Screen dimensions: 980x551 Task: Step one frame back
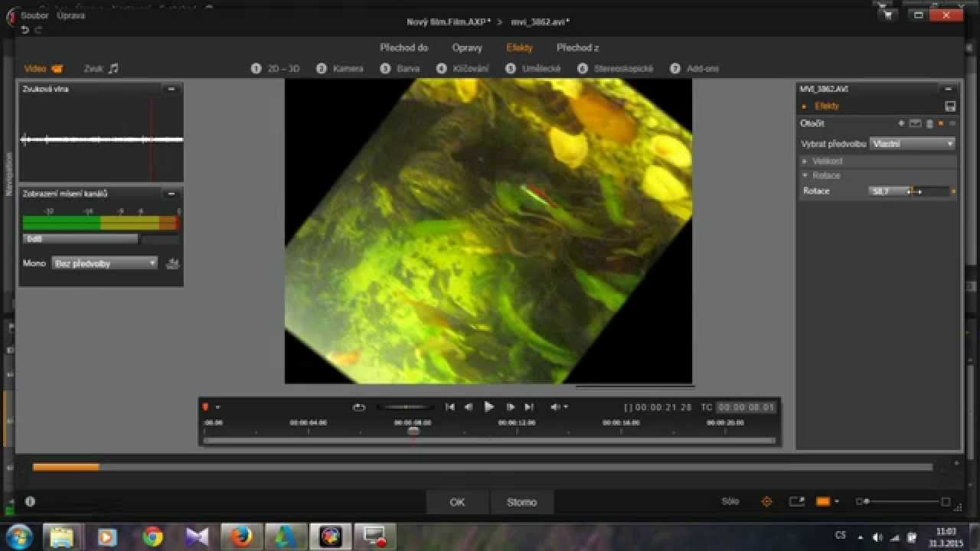click(x=469, y=407)
